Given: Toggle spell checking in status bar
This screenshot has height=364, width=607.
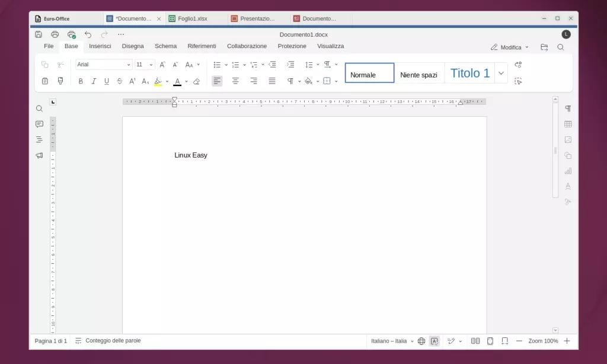Looking at the screenshot, I should 435,341.
